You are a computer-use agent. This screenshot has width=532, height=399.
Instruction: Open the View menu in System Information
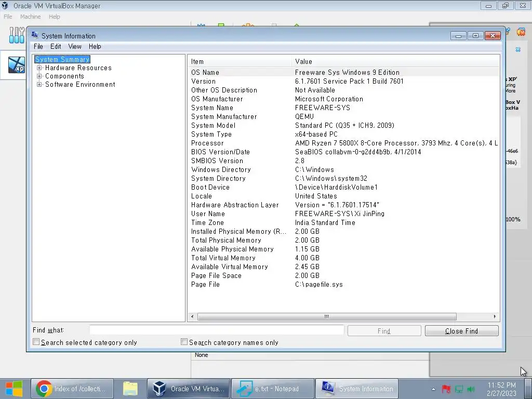[75, 46]
